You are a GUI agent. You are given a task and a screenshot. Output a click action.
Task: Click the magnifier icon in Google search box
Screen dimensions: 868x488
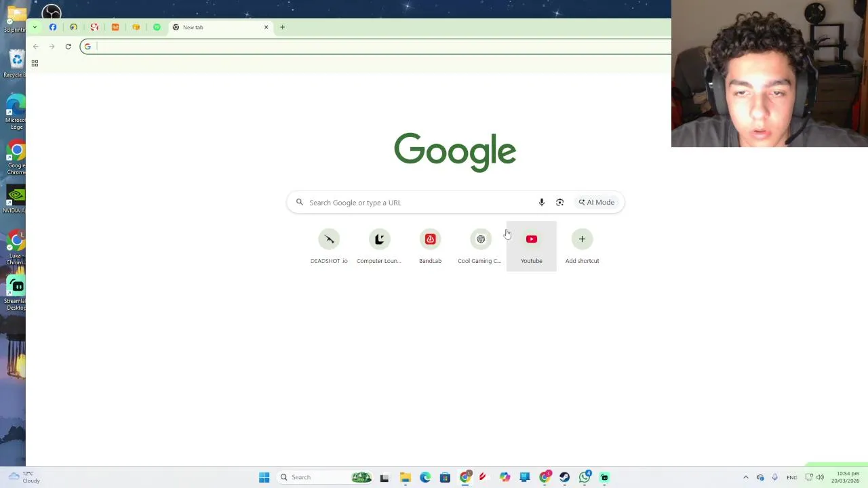click(x=299, y=202)
